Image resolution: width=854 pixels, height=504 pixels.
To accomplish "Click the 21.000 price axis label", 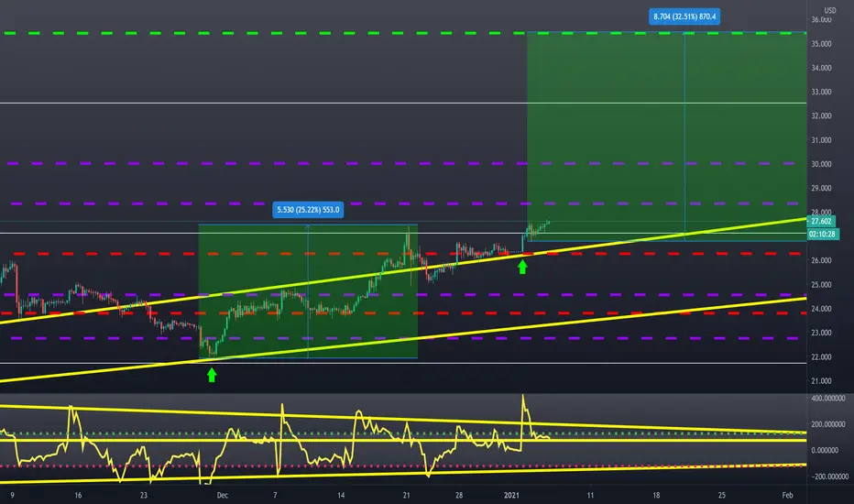I will coord(821,381).
